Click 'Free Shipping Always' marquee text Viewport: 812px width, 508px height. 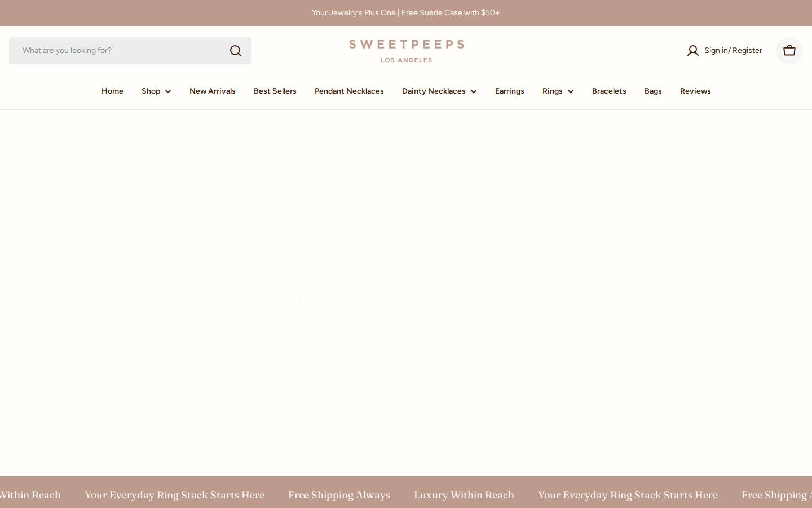339,495
